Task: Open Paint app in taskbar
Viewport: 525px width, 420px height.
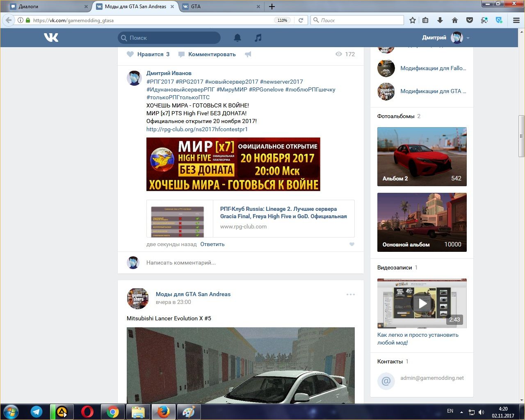Action: (x=188, y=412)
